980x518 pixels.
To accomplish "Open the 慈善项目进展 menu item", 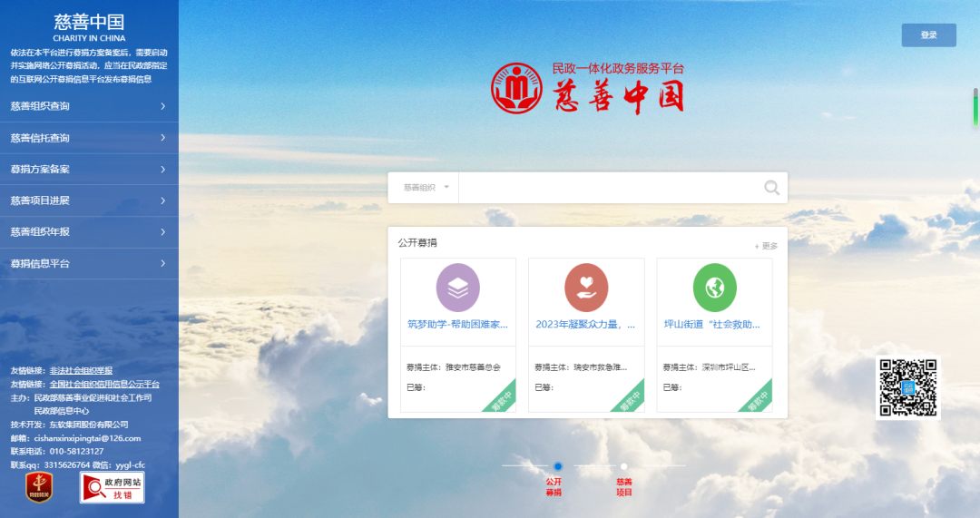I will [89, 200].
